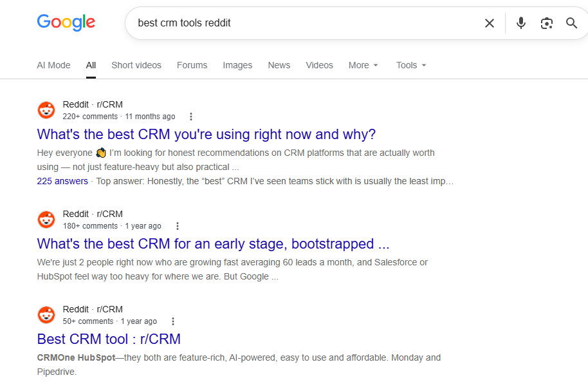This screenshot has height=389, width=588.
Task: Open the Forums tab
Action: 192,65
